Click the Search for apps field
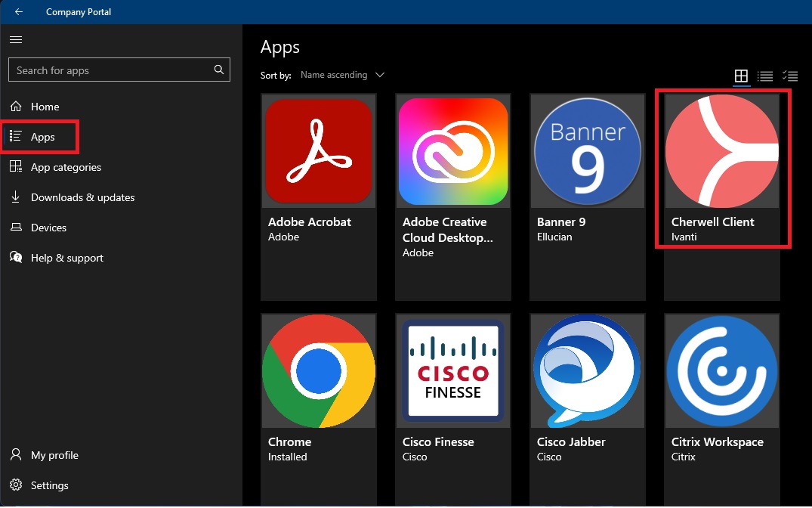The height and width of the screenshot is (508, 812). click(110, 70)
